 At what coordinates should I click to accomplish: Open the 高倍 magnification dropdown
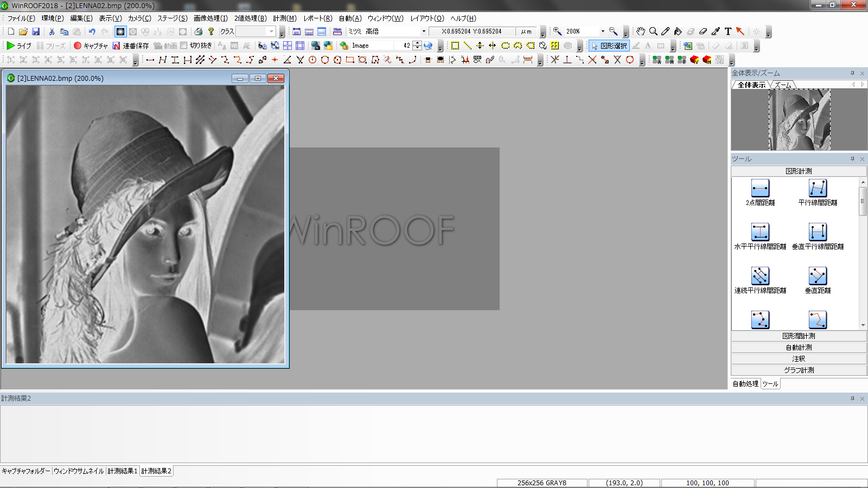[x=424, y=31]
